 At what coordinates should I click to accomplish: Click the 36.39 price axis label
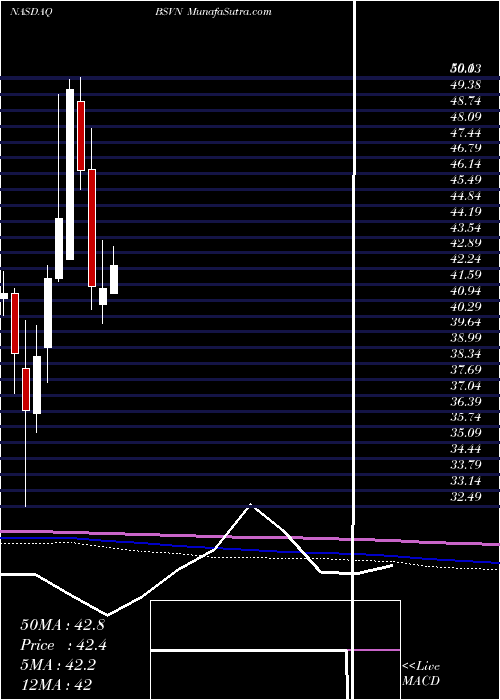click(466, 402)
